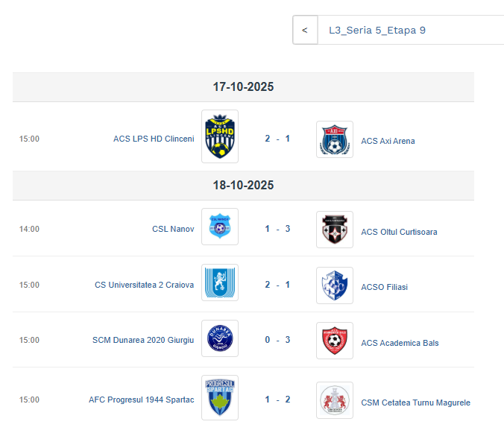Click the CS Universitatea 2 Craiova logo
This screenshot has width=504, height=445.
220,283
